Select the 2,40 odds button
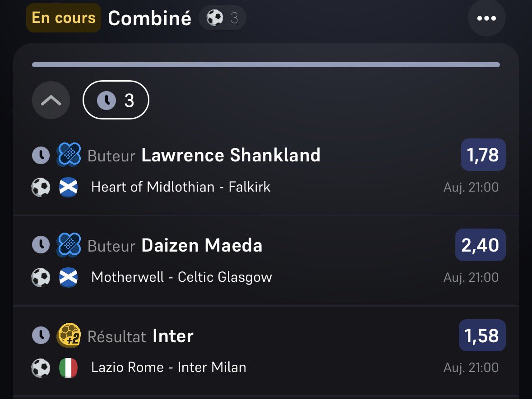Screen dimensions: 532x399 click(481, 245)
